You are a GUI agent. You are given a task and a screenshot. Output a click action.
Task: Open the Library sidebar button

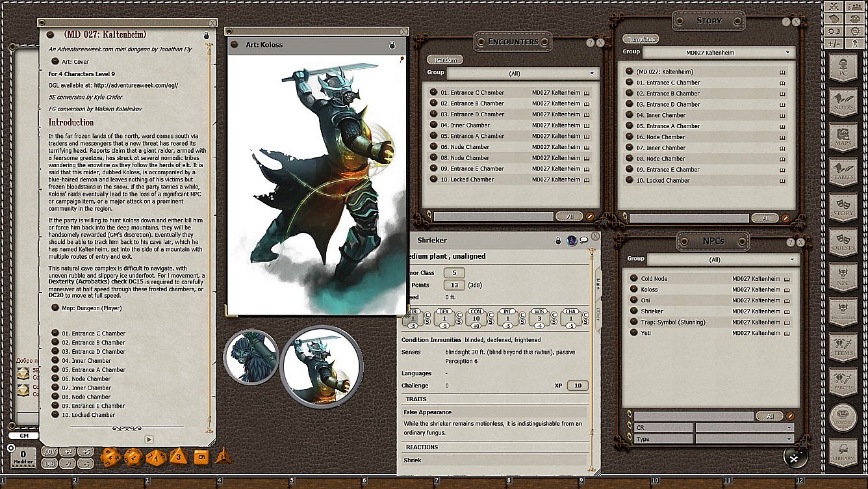tap(843, 453)
